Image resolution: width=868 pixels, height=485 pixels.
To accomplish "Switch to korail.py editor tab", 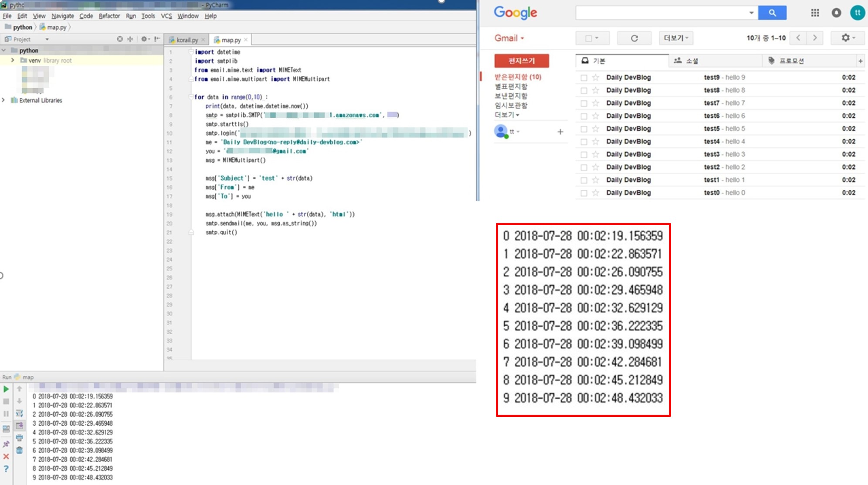I will [187, 40].
